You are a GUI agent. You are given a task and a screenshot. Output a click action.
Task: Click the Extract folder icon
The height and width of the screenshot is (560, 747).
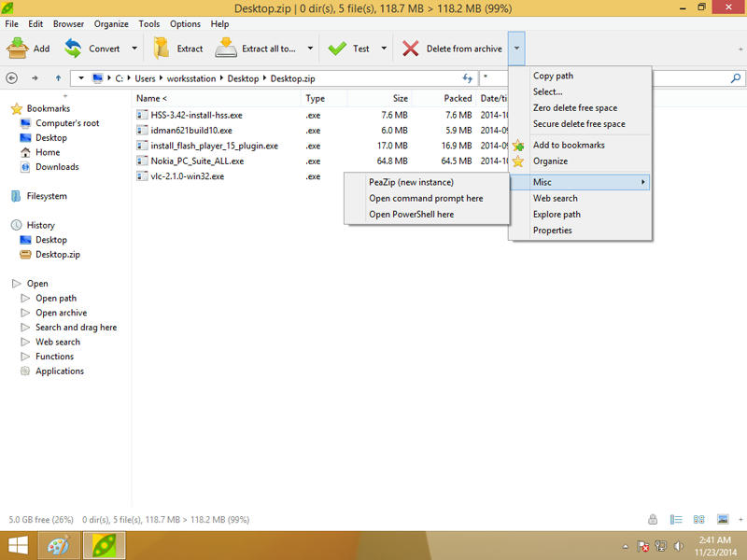point(161,49)
